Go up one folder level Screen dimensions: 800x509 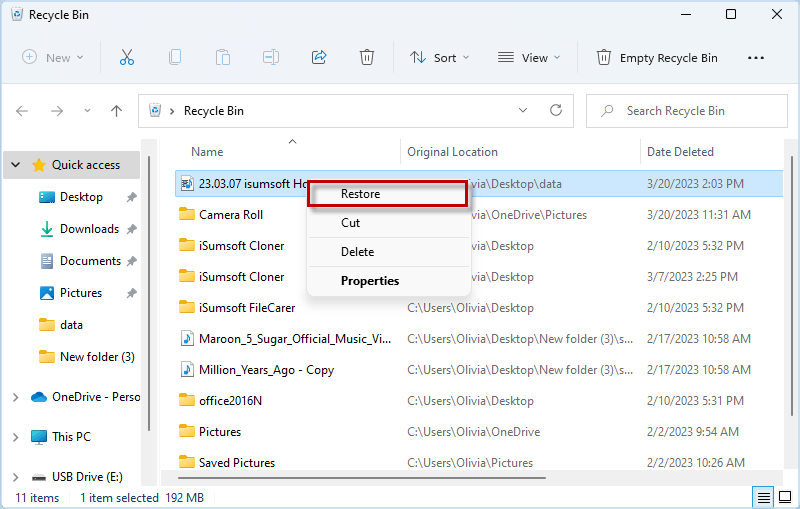116,111
